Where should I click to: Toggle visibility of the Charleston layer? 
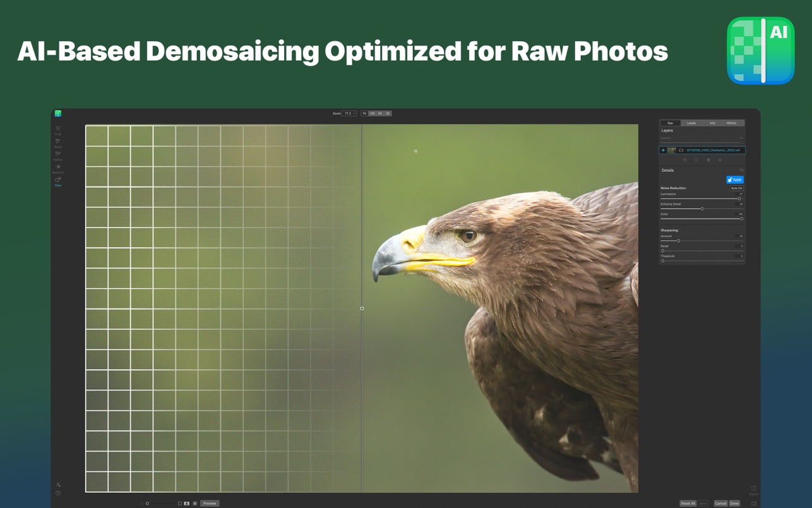[663, 150]
